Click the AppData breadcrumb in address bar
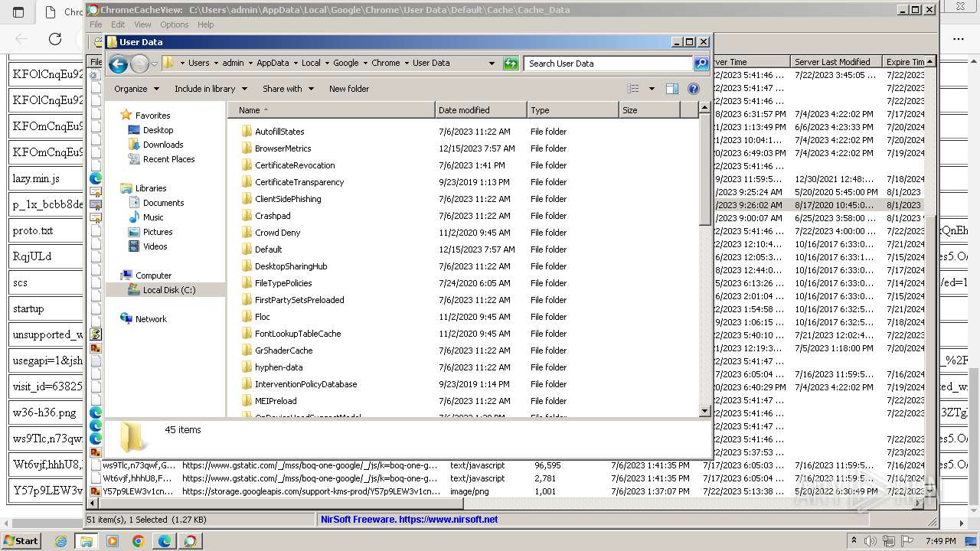980x551 pixels. tap(273, 63)
